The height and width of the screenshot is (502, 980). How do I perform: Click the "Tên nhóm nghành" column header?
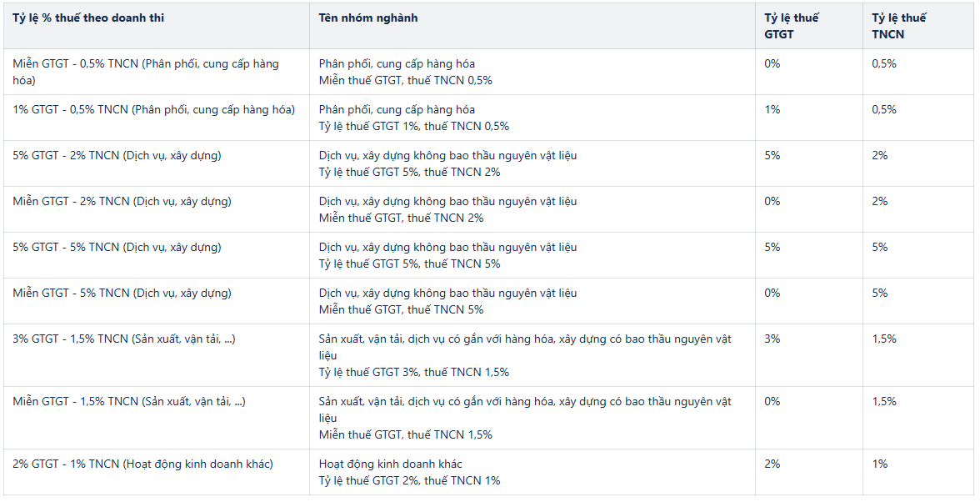click(x=368, y=18)
